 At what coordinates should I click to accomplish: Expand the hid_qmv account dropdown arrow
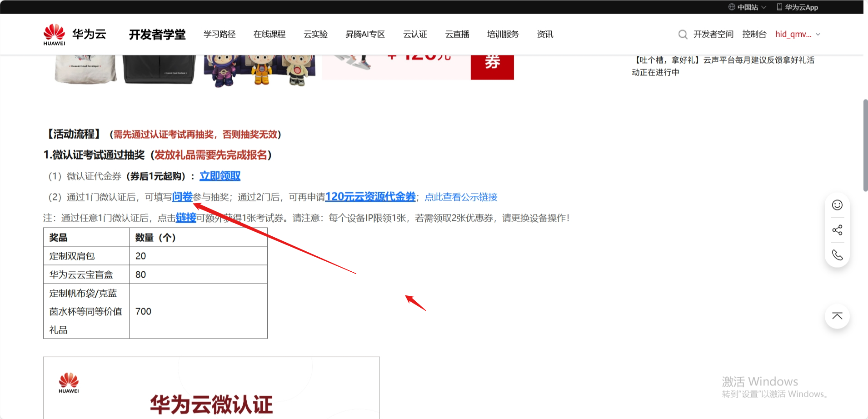pyautogui.click(x=818, y=35)
